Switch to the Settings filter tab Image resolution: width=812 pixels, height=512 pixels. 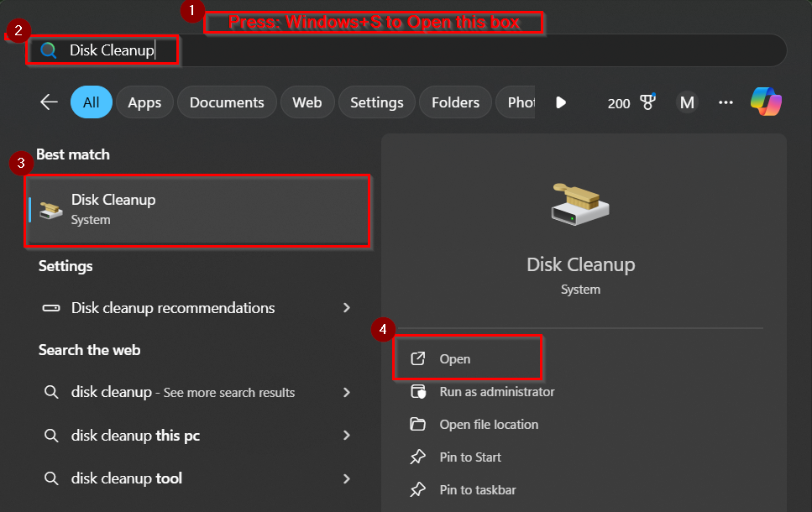coord(376,102)
